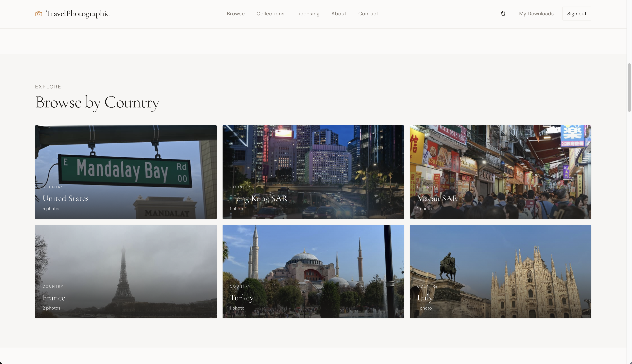Click the '2 photos' label under France
This screenshot has width=632, height=364.
pos(51,308)
